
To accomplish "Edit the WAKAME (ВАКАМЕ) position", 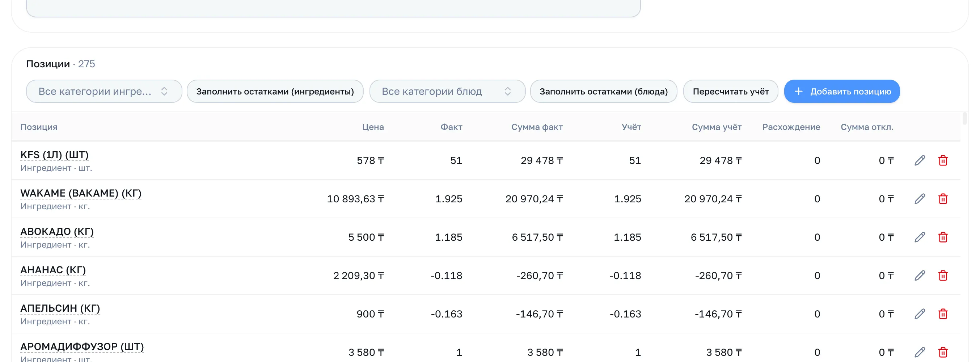I will coord(920,199).
